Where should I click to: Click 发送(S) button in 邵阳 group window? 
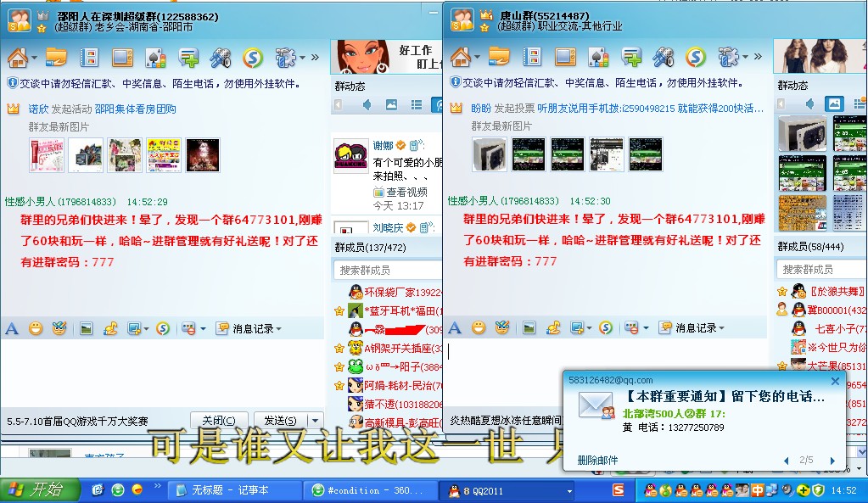pos(281,421)
